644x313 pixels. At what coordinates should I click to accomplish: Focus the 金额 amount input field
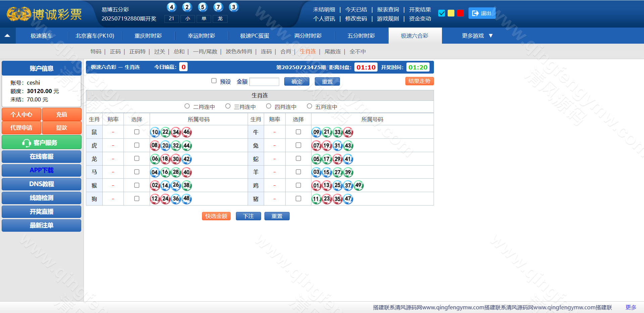pos(264,82)
